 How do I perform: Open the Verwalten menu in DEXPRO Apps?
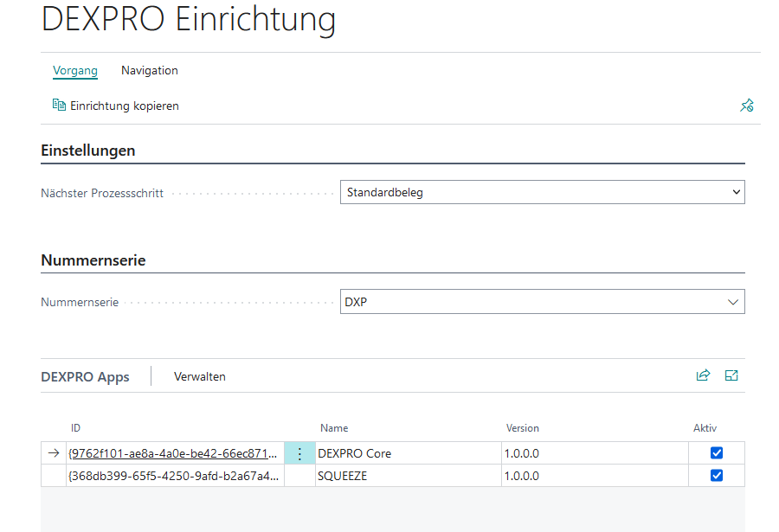[x=200, y=376]
